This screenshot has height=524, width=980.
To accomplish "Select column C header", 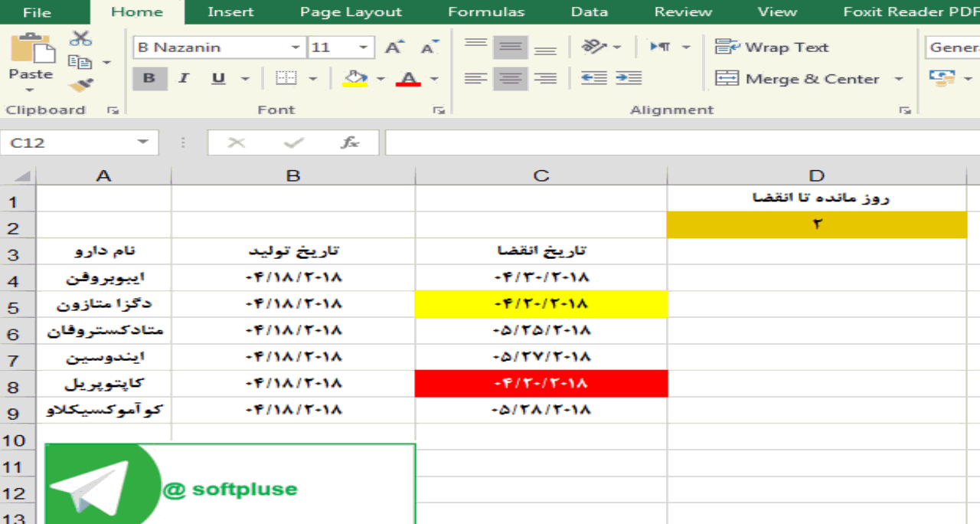I will (541, 176).
